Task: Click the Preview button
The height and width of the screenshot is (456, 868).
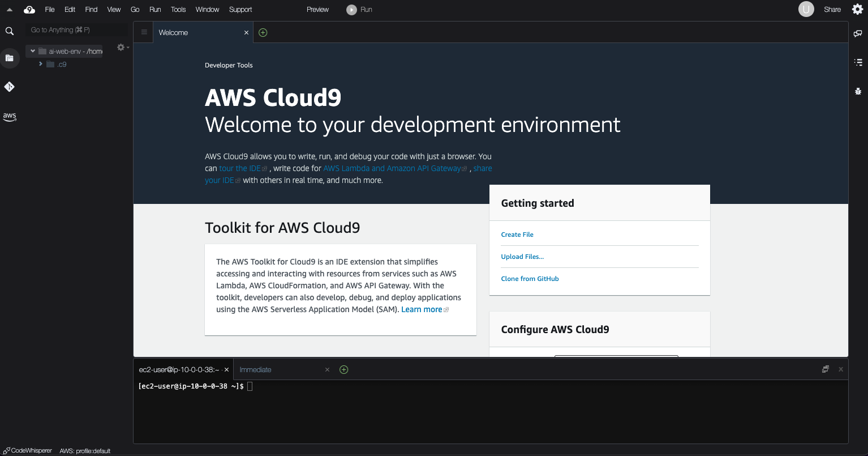Action: click(x=317, y=10)
